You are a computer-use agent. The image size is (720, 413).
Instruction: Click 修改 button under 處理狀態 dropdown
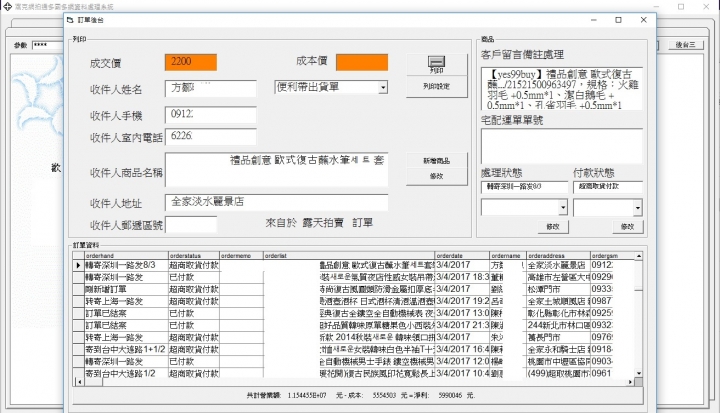(553, 226)
